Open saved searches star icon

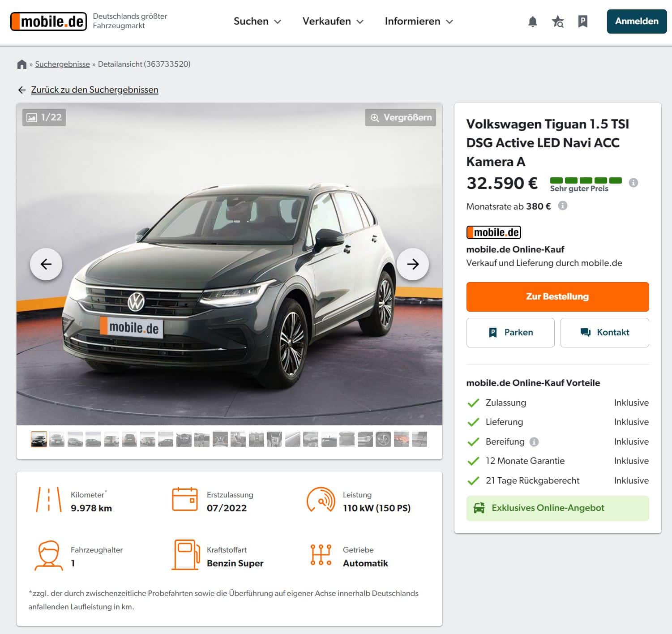pyautogui.click(x=558, y=21)
